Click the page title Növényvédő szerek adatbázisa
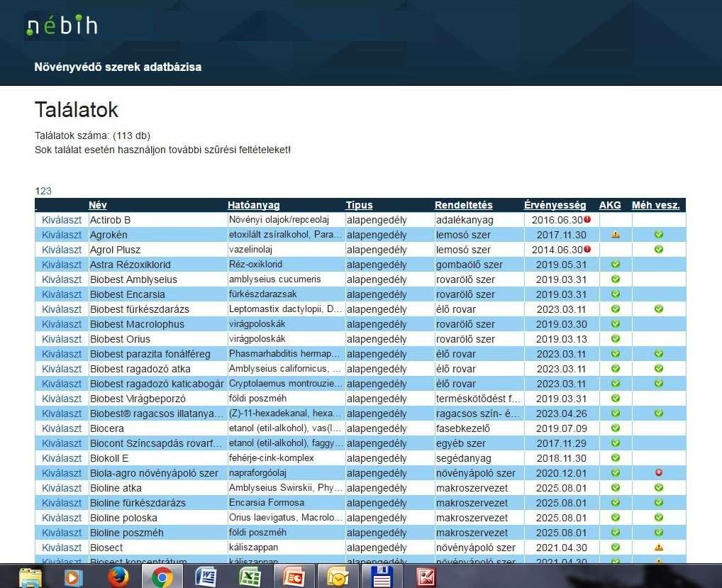722x588 pixels. (118, 67)
